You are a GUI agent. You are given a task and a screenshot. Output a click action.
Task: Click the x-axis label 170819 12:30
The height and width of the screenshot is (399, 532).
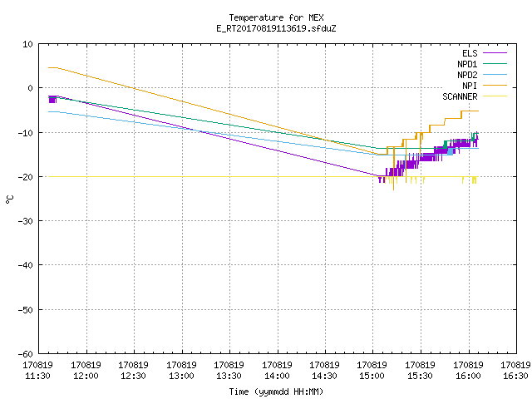coord(134,371)
